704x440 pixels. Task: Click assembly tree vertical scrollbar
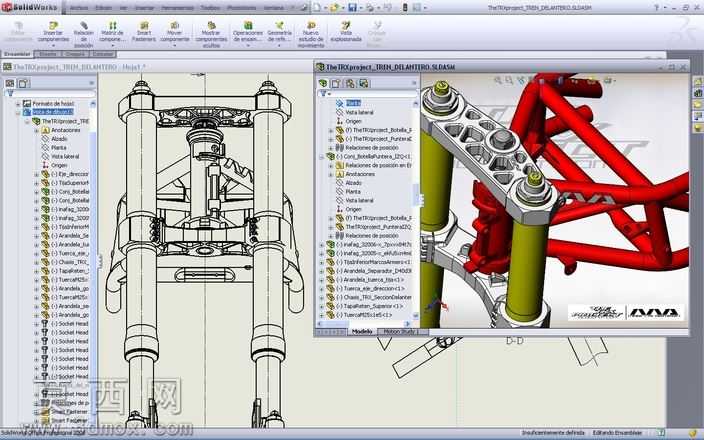pyautogui.click(x=416, y=211)
